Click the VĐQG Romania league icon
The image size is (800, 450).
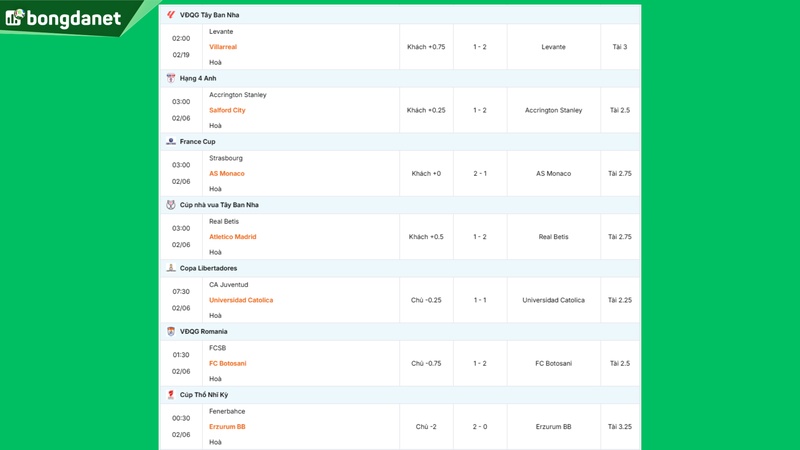[x=171, y=331]
